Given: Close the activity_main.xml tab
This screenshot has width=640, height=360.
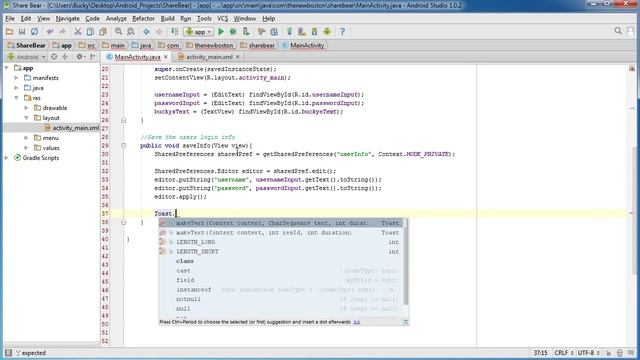Looking at the screenshot, I should [x=238, y=57].
